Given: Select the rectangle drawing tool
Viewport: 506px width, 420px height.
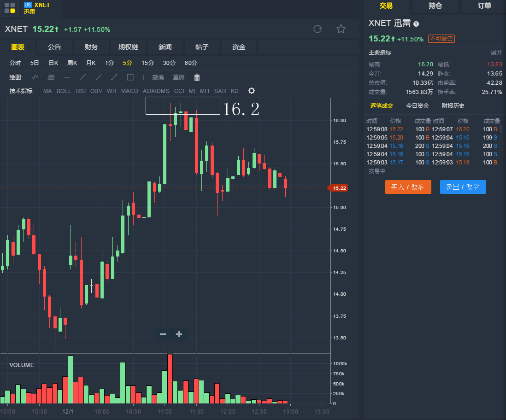Looking at the screenshot, I should [130, 77].
